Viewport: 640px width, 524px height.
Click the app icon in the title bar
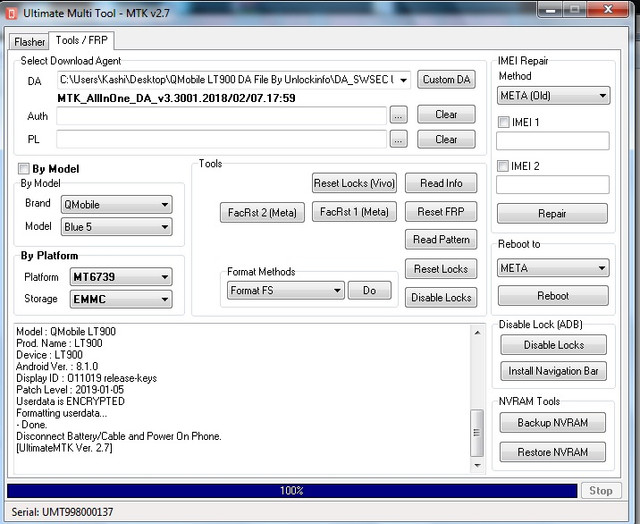11,13
